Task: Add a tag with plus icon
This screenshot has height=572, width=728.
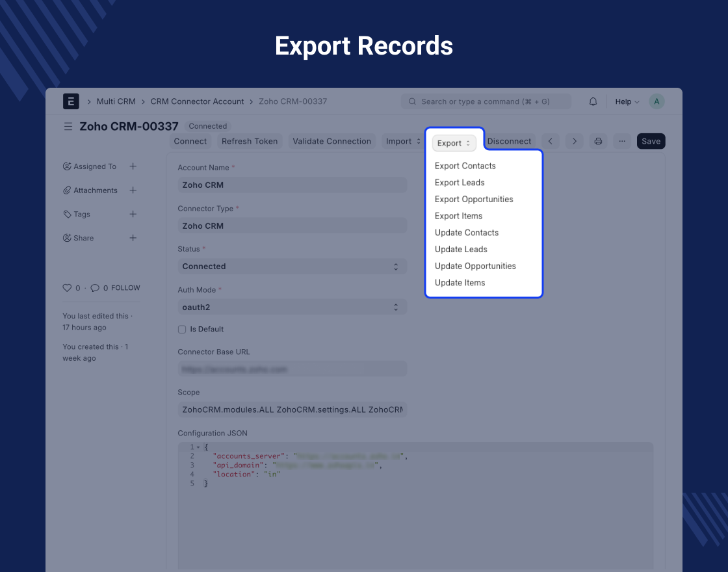Action: pos(133,214)
